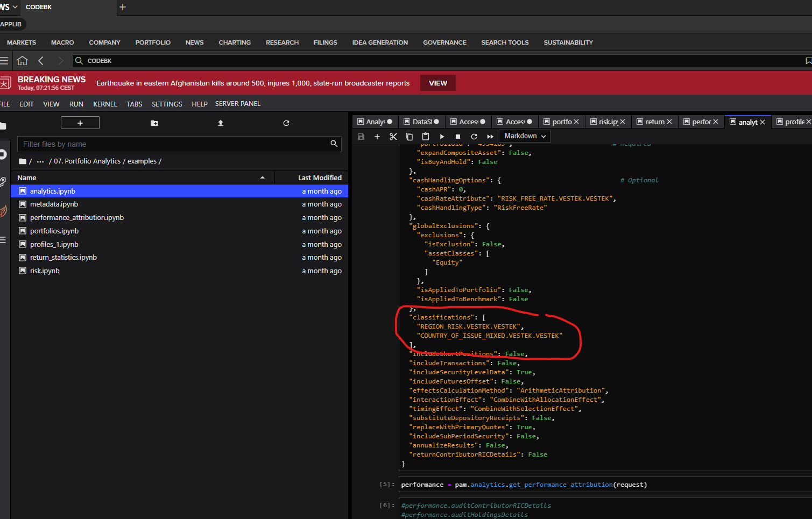This screenshot has width=812, height=519.
Task: Select profiles_1.ipynb in file list
Action: click(x=180, y=245)
